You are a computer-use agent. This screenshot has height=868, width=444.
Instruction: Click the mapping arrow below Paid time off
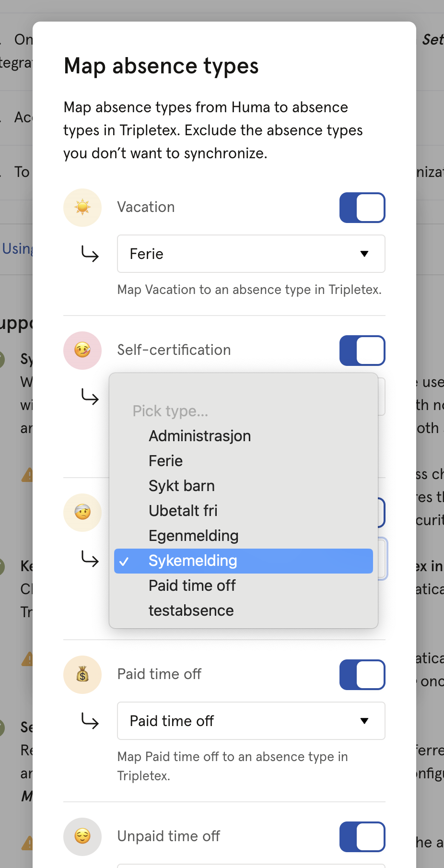pyautogui.click(x=89, y=721)
